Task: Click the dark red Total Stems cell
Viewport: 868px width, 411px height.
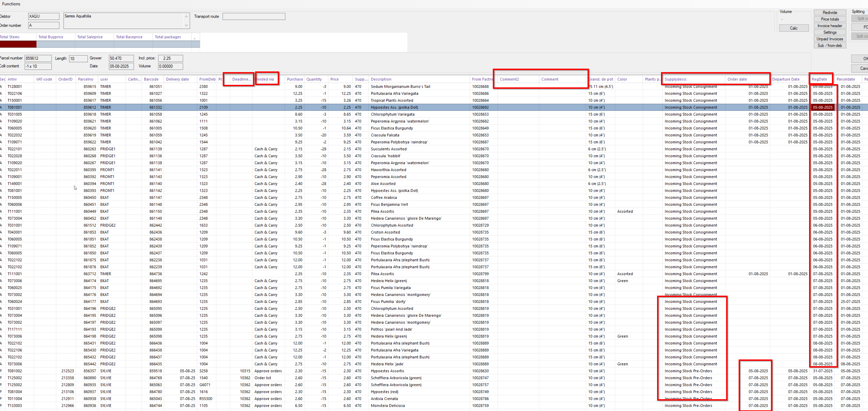Action: click(x=18, y=44)
